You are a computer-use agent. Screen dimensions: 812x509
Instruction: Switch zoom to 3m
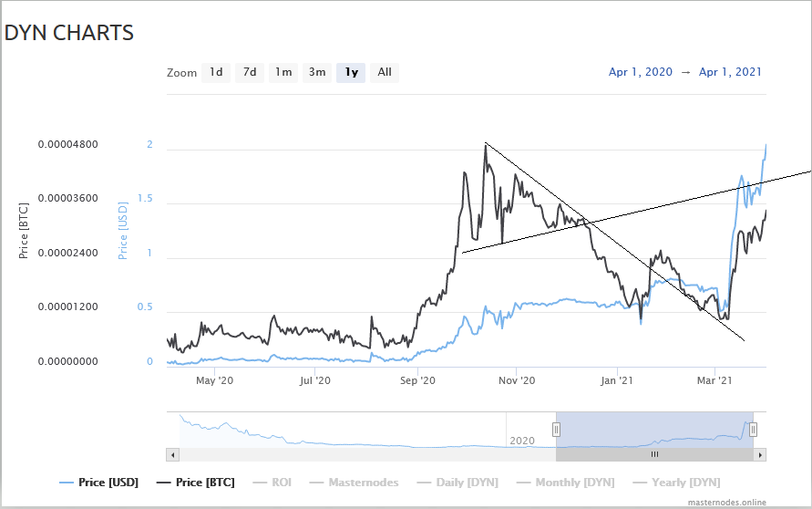(x=317, y=73)
